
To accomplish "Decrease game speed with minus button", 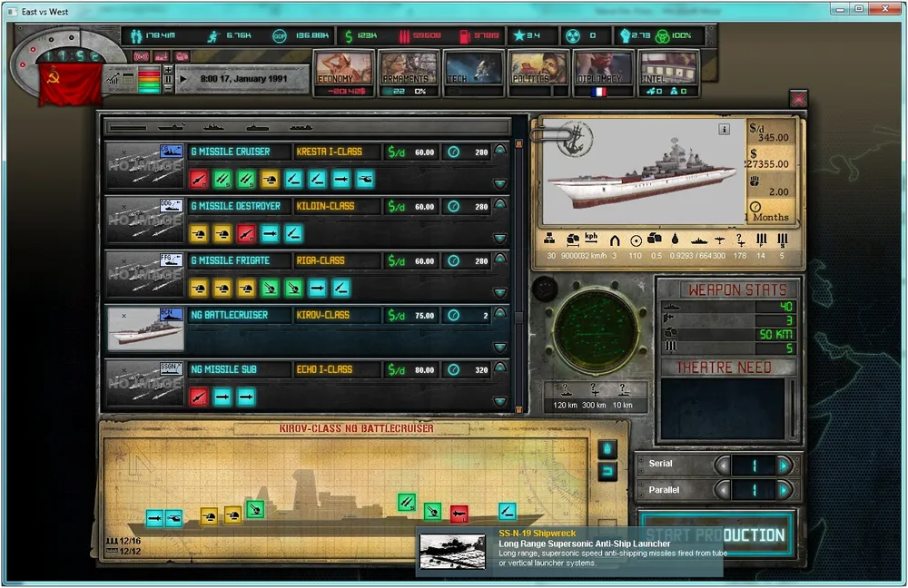I will pyautogui.click(x=168, y=89).
